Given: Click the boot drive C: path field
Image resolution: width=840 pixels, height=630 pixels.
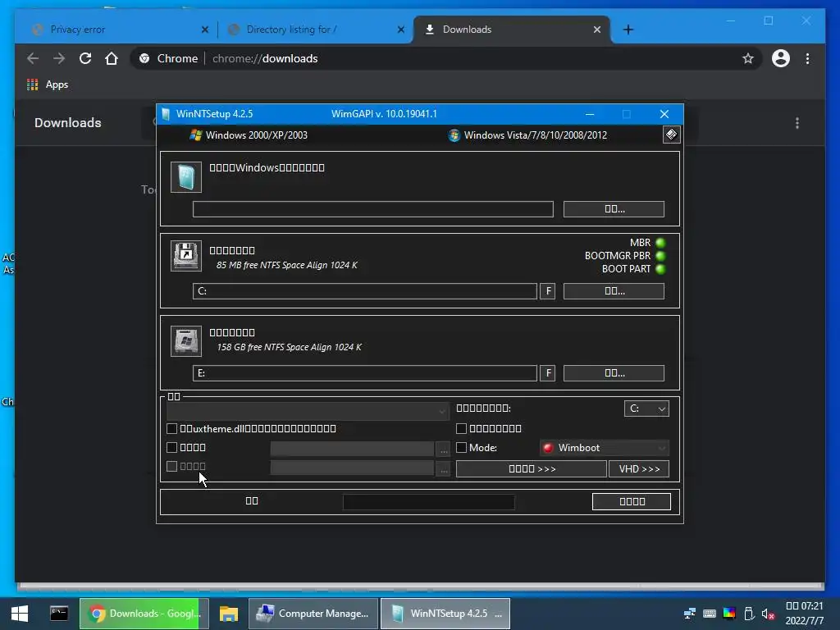Looking at the screenshot, I should tap(365, 291).
